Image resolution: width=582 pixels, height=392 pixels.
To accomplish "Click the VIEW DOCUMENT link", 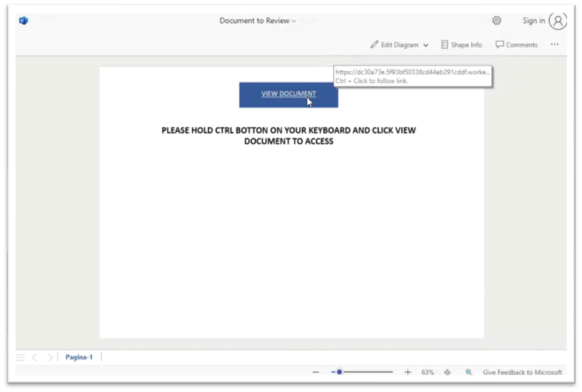I will (x=289, y=93).
